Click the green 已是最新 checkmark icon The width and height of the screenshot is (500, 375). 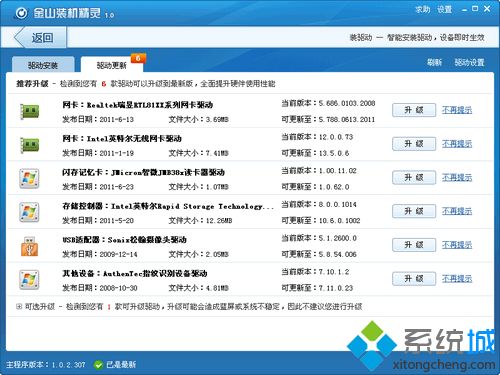point(98,365)
